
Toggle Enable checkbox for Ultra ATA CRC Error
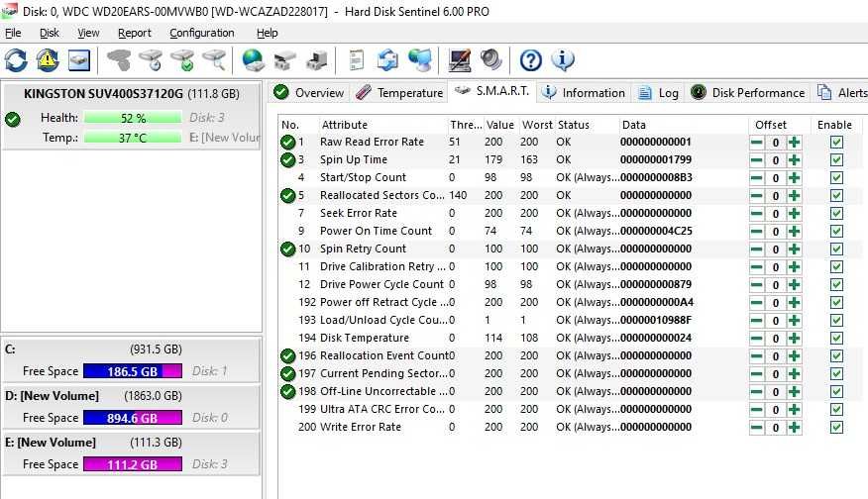click(836, 409)
